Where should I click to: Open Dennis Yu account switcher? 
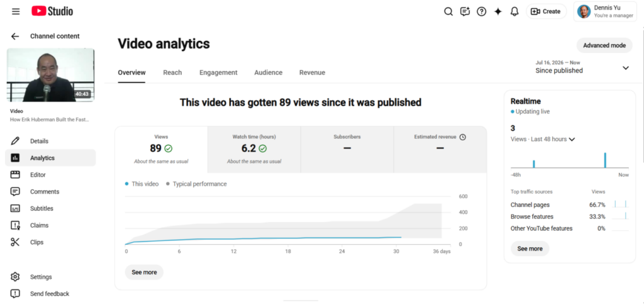[606, 11]
